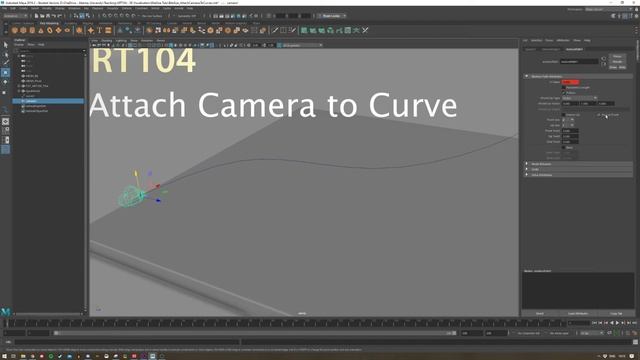Create a polygon sphere from the shelf

click(15, 30)
